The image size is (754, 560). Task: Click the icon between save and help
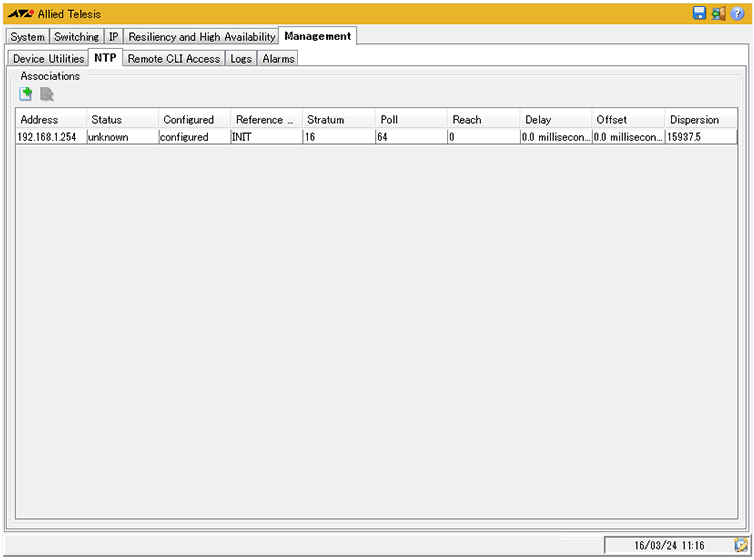pos(718,13)
